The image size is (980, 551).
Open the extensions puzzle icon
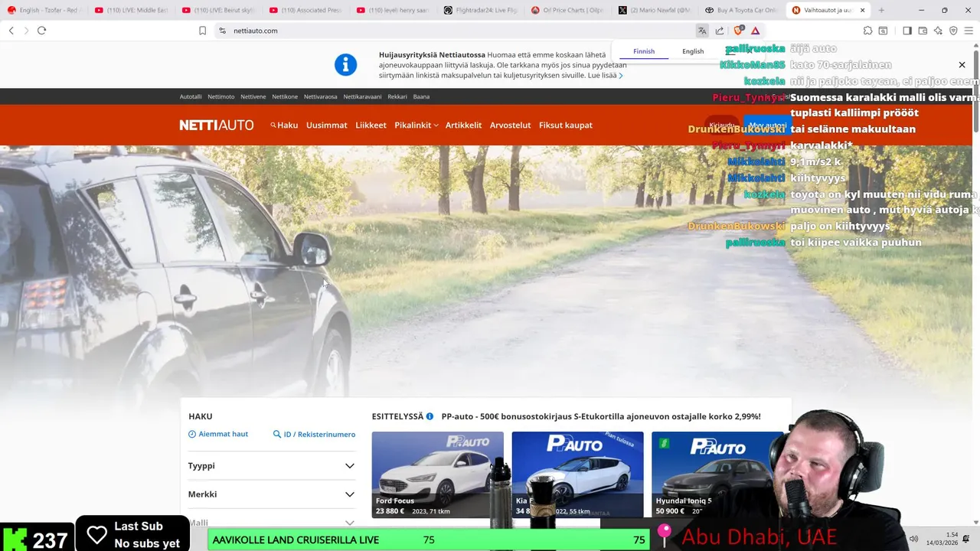tap(867, 31)
